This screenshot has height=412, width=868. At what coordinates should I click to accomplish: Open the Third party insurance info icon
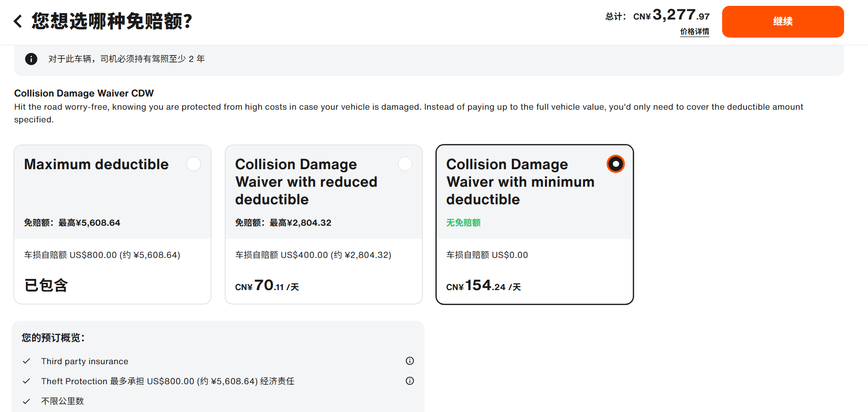tap(410, 361)
